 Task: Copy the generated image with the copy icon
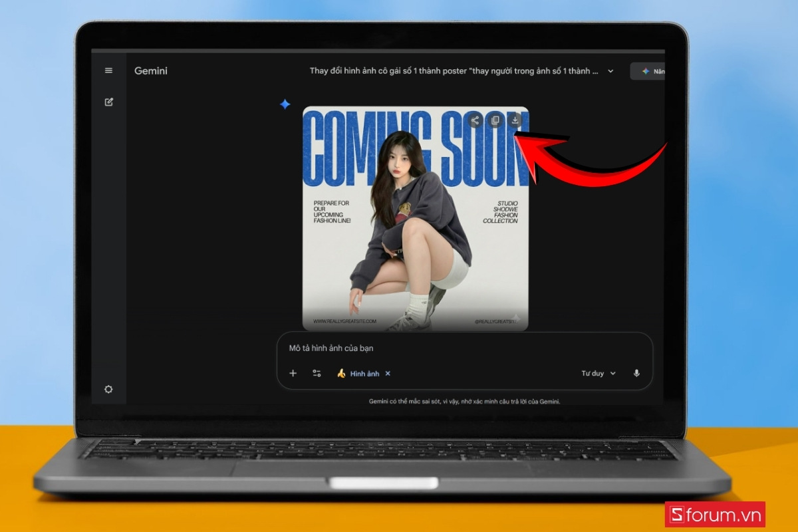click(x=495, y=120)
